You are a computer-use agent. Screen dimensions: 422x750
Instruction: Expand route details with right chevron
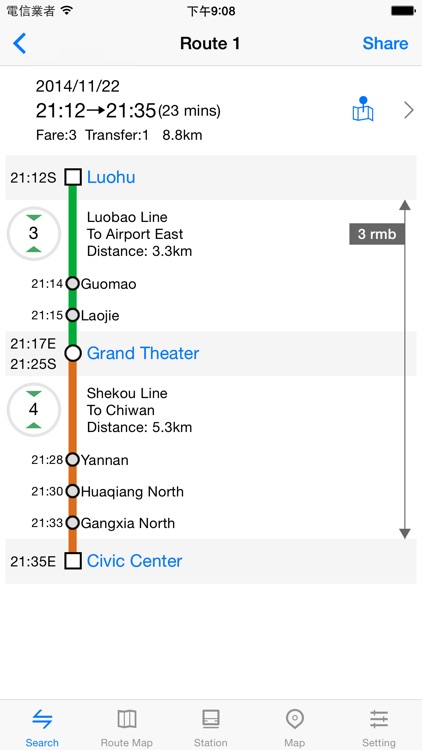409,110
